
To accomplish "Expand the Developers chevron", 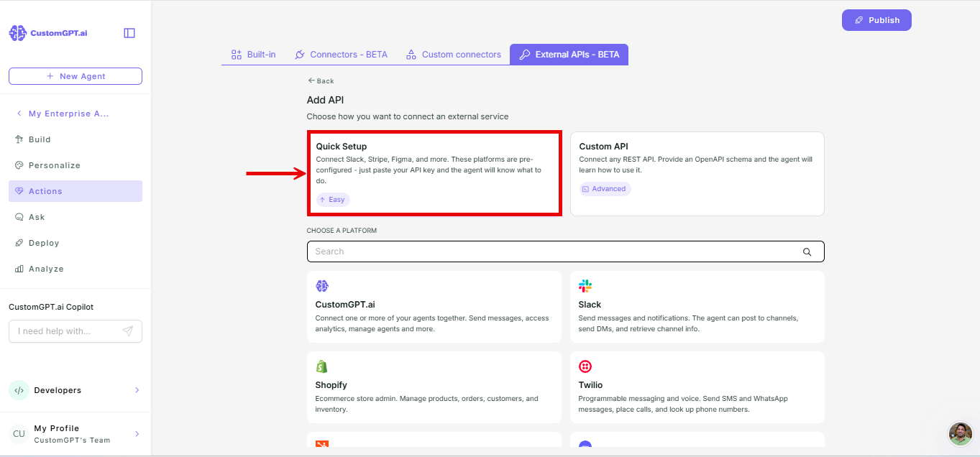I will [x=137, y=390].
